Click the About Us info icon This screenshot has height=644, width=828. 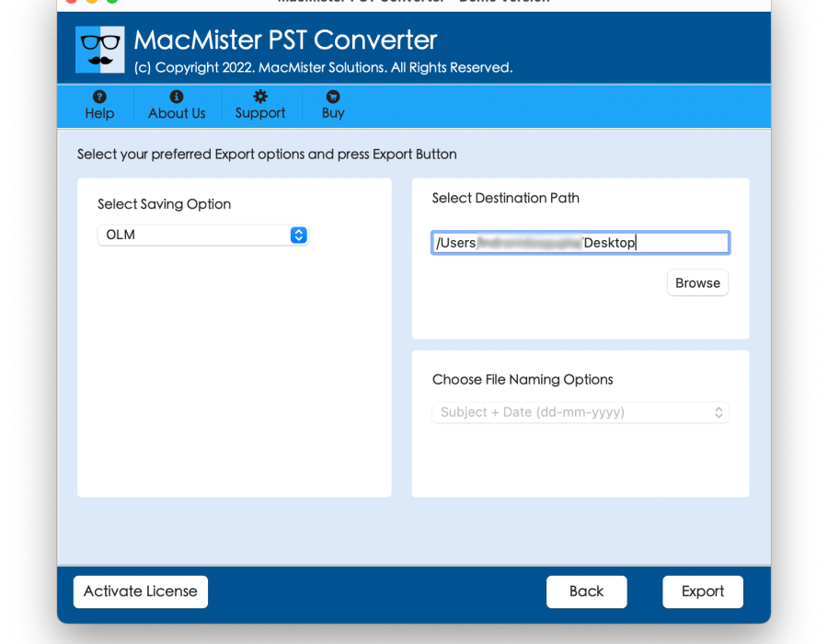177,97
